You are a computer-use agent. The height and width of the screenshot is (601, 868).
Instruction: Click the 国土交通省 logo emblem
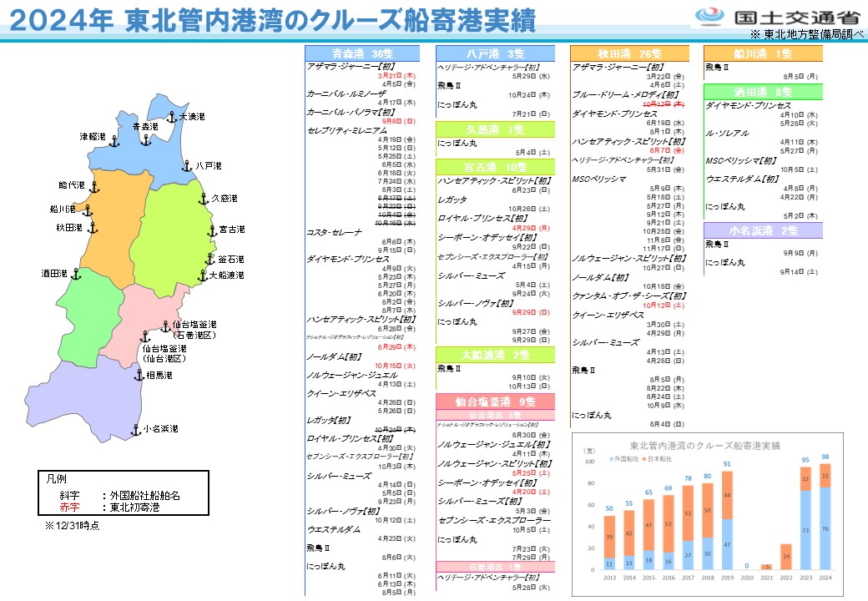point(710,16)
